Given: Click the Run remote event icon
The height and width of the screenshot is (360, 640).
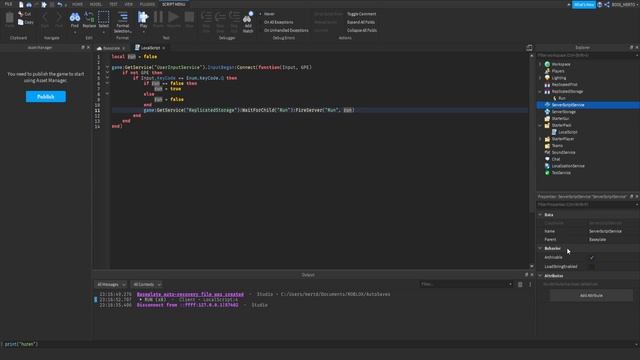Looking at the screenshot, I should [554, 98].
